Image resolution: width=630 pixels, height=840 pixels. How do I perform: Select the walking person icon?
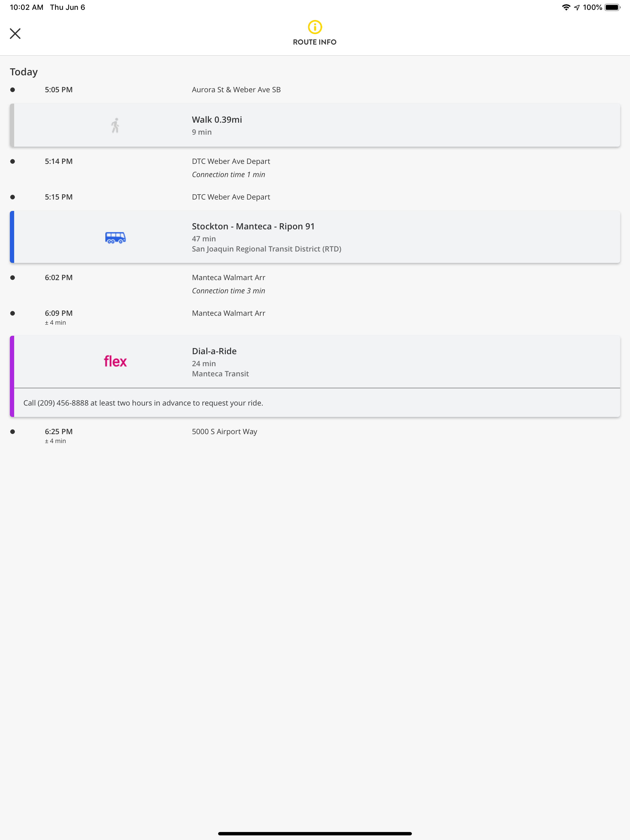115,125
